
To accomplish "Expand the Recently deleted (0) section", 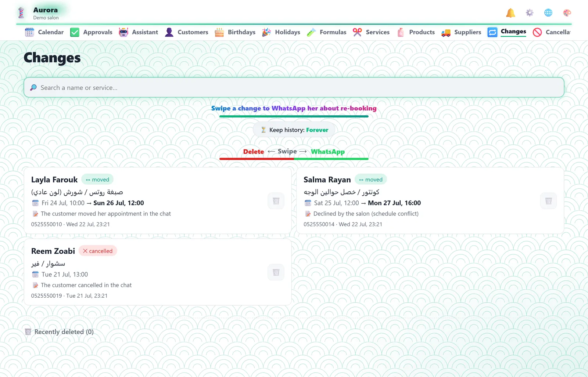I will (59, 332).
